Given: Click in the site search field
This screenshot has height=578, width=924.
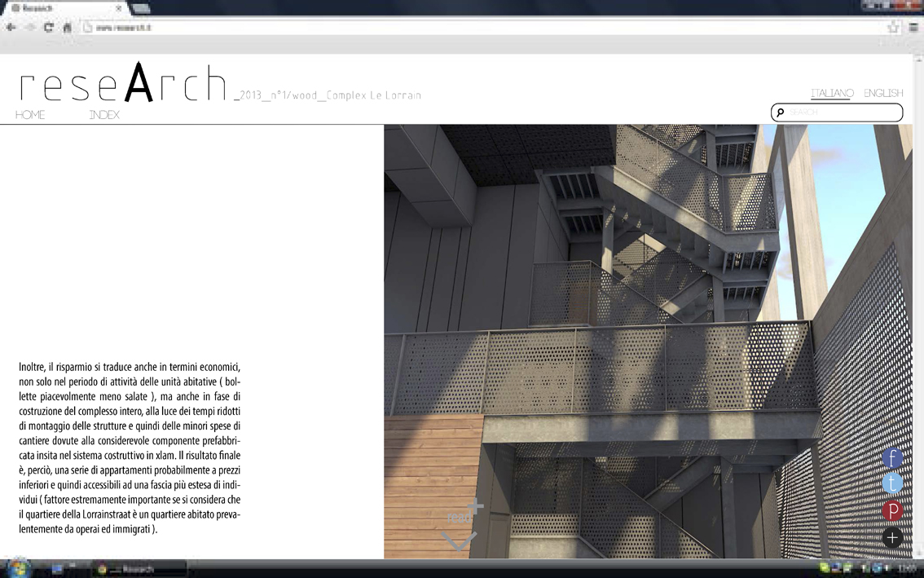Looking at the screenshot, I should 843,113.
